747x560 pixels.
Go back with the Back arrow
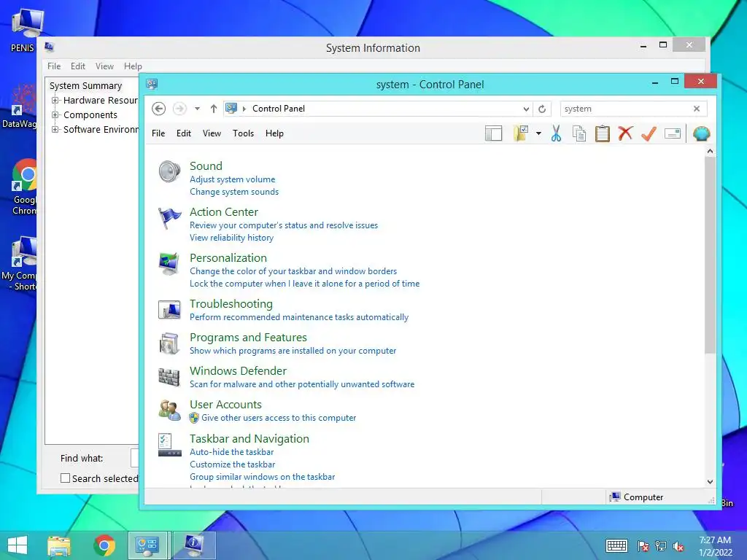click(x=158, y=109)
